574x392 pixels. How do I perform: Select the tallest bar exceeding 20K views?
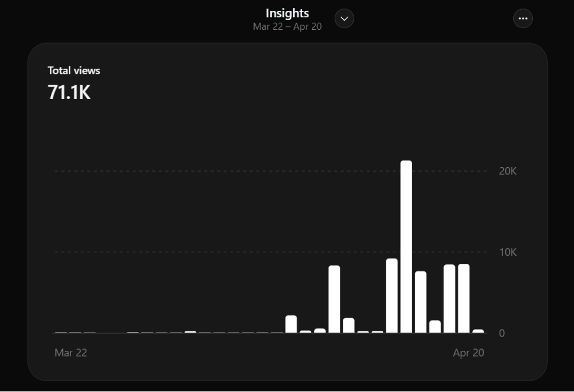point(406,247)
